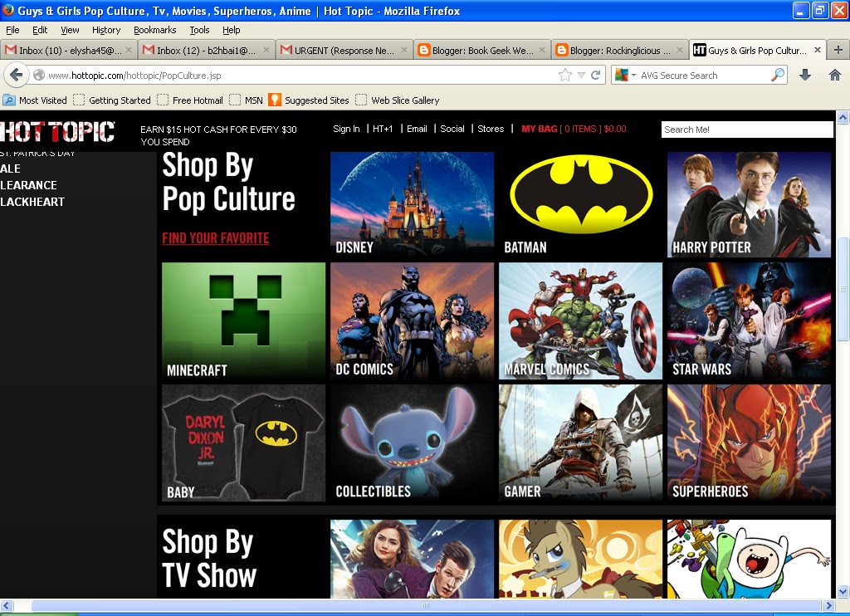Viewport: 850px width, 616px height.
Task: Click the browser Back arrow button
Action: click(x=17, y=76)
